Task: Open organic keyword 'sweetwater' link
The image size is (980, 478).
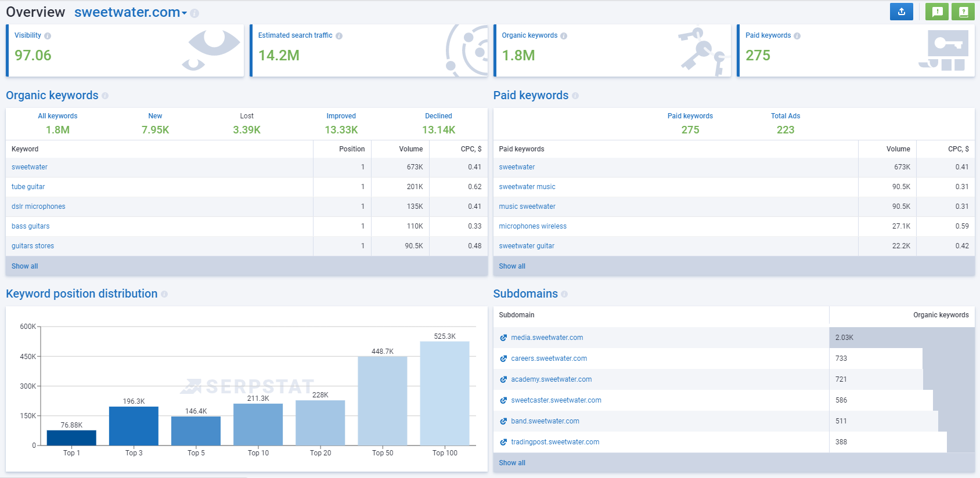Action: (x=30, y=167)
